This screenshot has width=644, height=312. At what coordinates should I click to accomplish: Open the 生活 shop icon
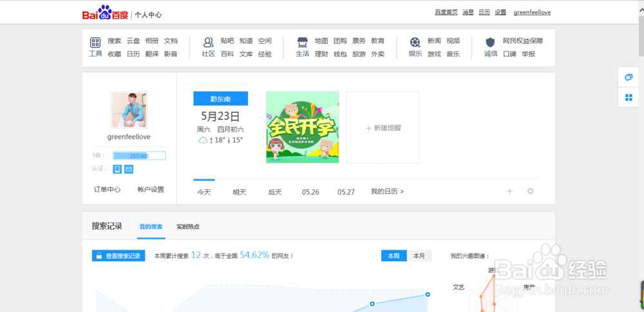(303, 42)
